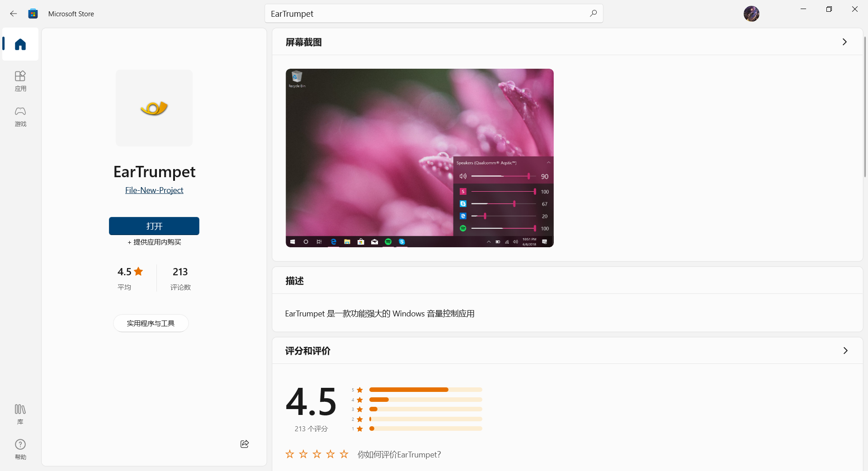Click the 2-star rating bar

click(425, 419)
